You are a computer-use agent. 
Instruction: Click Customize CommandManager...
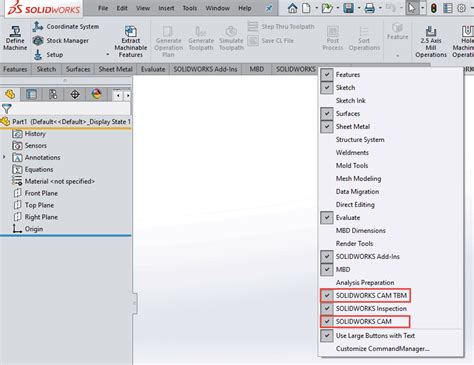pos(382,349)
